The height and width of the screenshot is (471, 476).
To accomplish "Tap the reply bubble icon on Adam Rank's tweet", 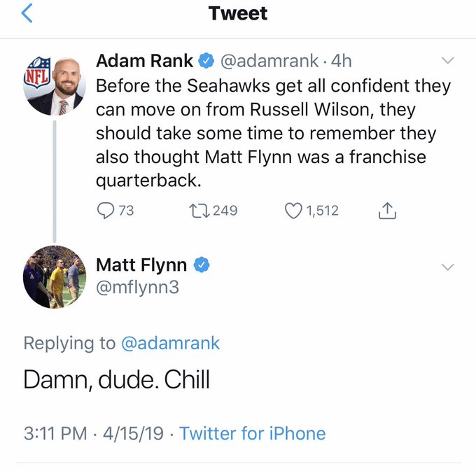I will tap(106, 210).
